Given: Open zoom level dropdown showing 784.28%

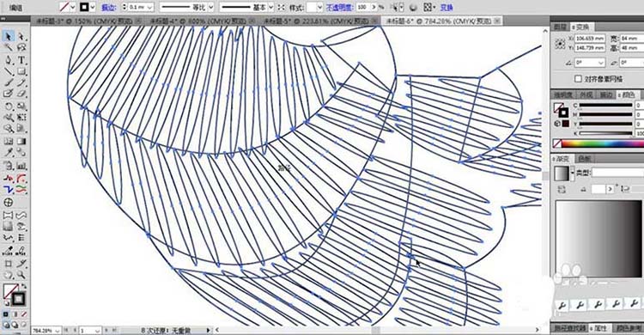Looking at the screenshot, I should (x=57, y=331).
